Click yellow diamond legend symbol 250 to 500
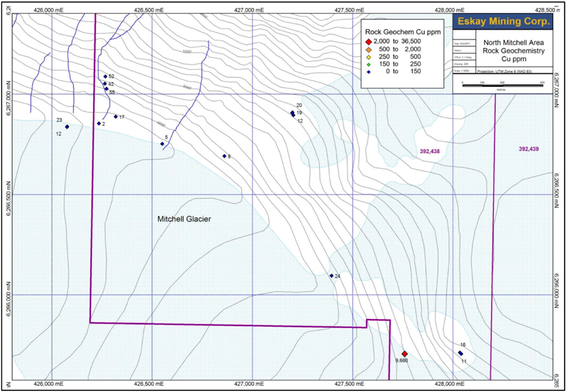Screen dimensions: 567x392 (x=368, y=56)
